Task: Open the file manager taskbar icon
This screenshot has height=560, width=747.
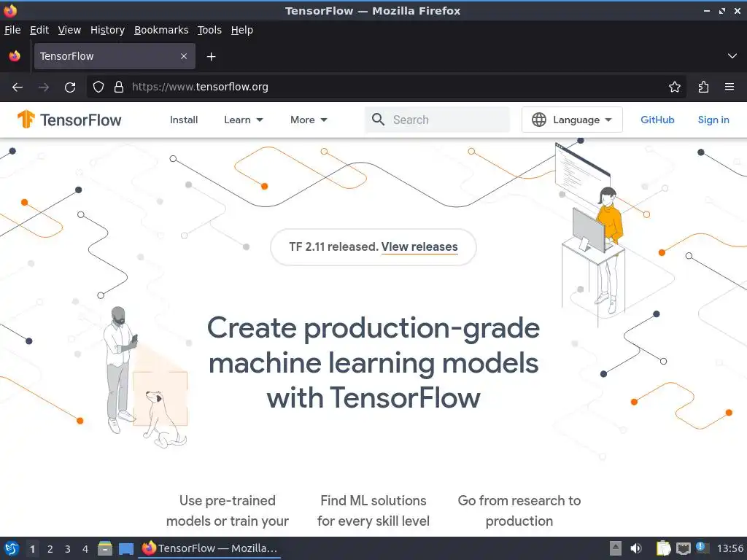Action: tap(105, 548)
